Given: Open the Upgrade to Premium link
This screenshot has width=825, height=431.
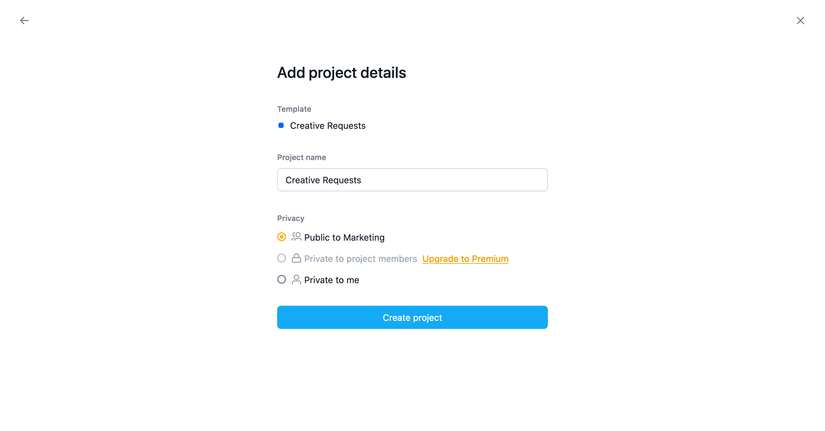Looking at the screenshot, I should click(x=465, y=259).
